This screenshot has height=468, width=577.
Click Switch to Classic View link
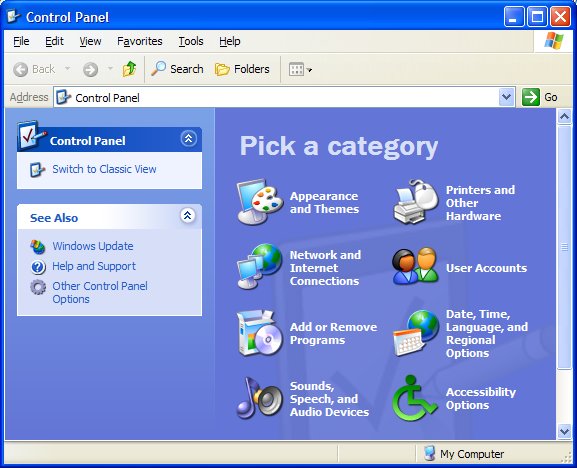point(104,169)
